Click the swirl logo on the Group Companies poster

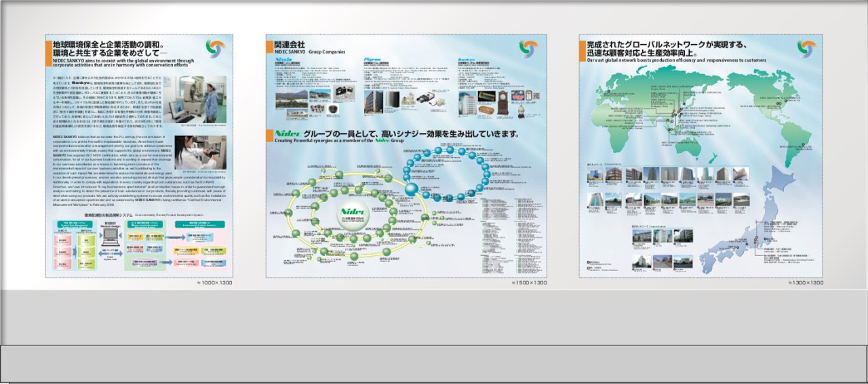pyautogui.click(x=528, y=49)
